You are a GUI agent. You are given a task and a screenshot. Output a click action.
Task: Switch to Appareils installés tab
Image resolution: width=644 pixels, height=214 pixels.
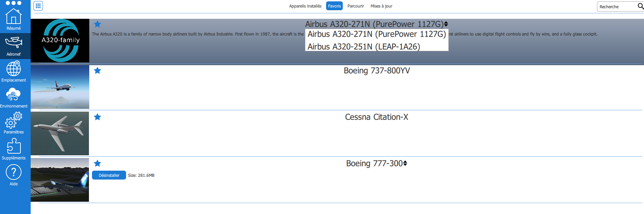pos(305,6)
